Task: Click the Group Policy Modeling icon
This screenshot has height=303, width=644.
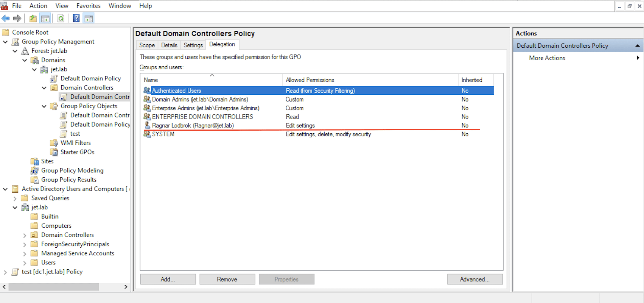Action: (34, 170)
